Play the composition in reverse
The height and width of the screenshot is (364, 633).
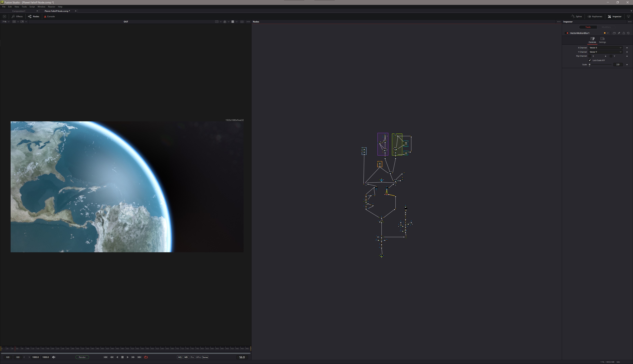click(x=117, y=357)
